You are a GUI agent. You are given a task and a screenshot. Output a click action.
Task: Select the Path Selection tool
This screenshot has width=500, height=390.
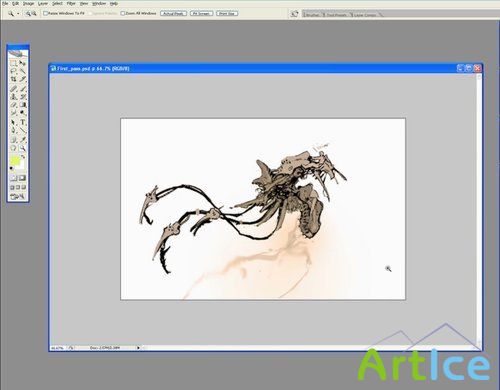pos(13,122)
